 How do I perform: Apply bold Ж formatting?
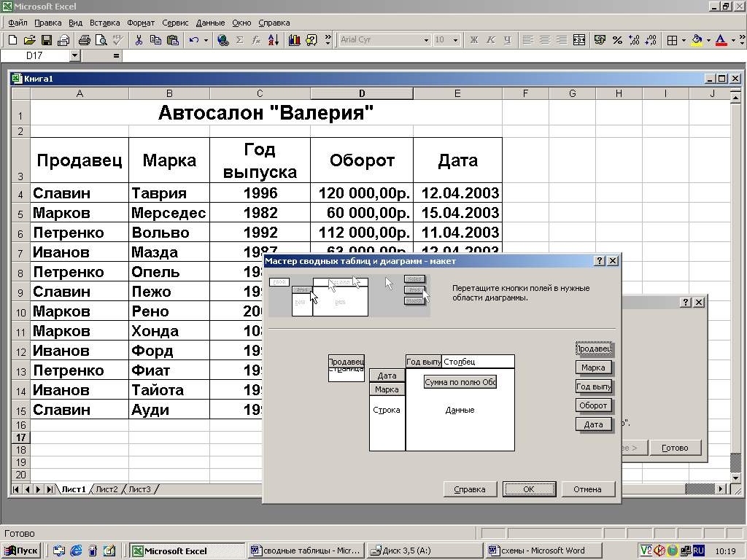coord(473,40)
